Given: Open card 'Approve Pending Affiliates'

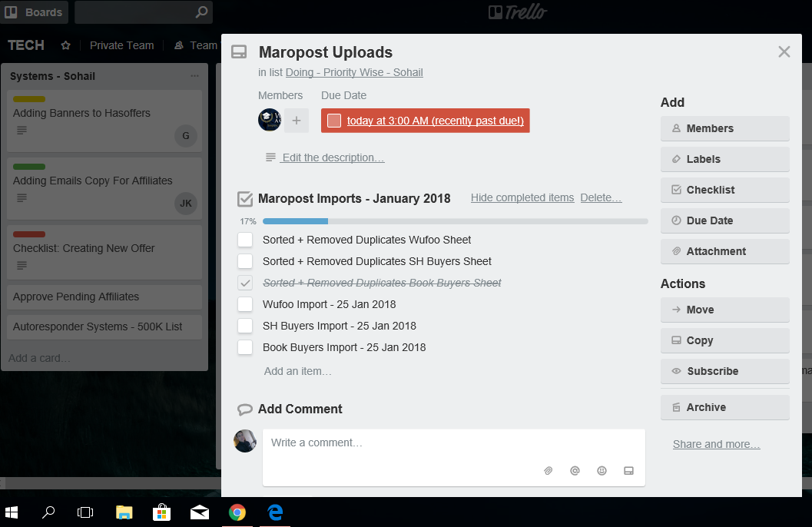Looking at the screenshot, I should pos(104,297).
